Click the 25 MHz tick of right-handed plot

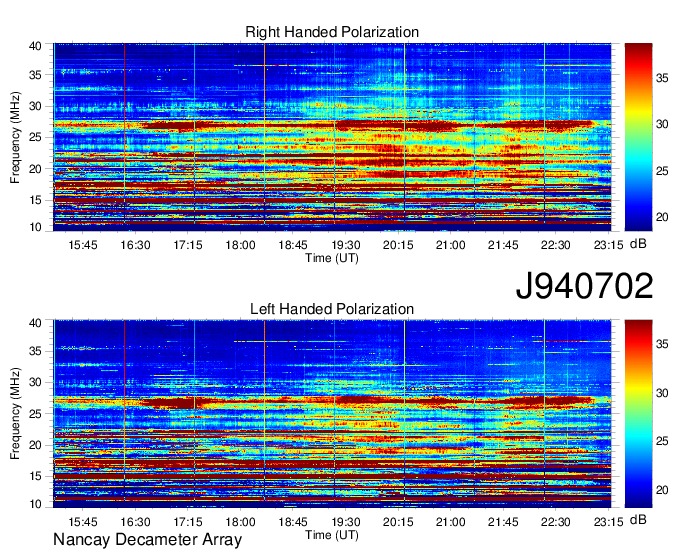tap(35, 137)
